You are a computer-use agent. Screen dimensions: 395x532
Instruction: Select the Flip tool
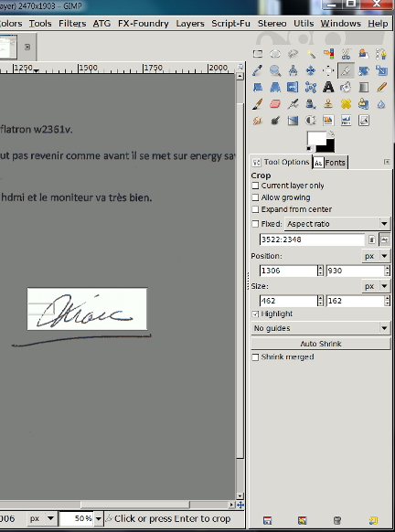pos(293,87)
